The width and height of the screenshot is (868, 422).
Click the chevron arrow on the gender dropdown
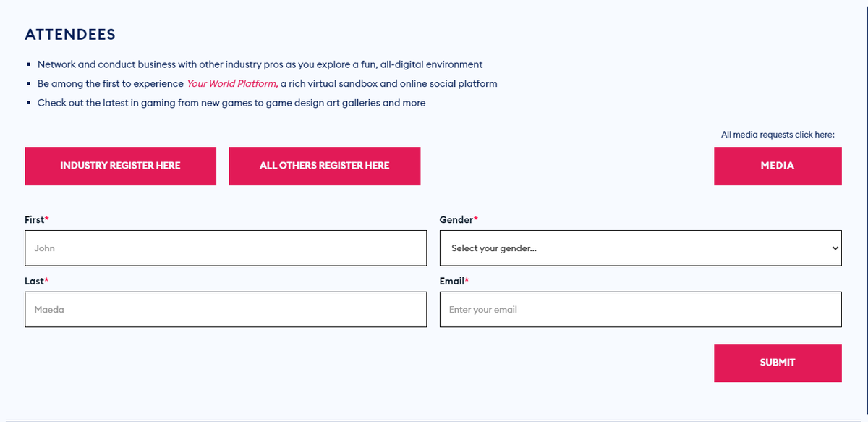point(835,248)
